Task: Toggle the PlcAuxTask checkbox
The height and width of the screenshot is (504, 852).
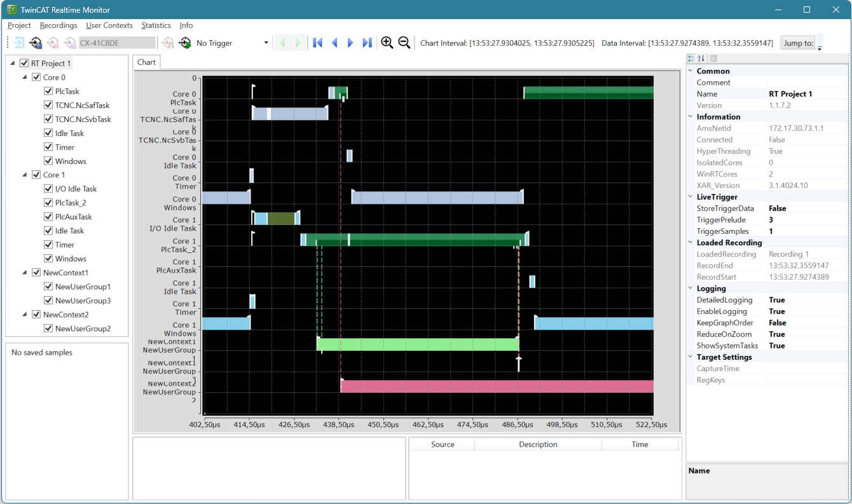Action: pyautogui.click(x=48, y=217)
